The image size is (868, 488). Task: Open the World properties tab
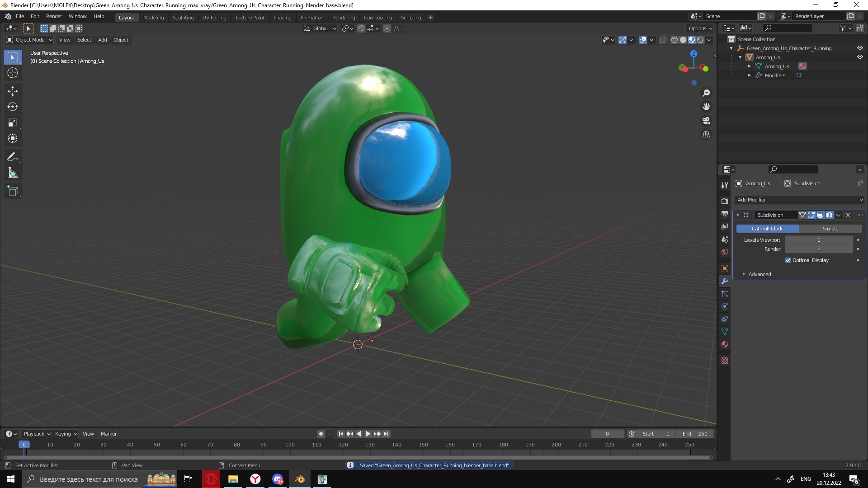tap(725, 252)
